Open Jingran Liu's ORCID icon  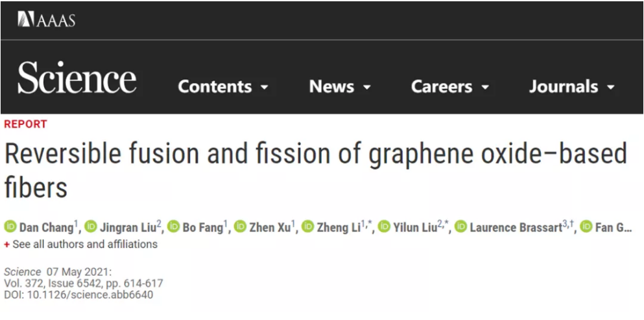91,227
